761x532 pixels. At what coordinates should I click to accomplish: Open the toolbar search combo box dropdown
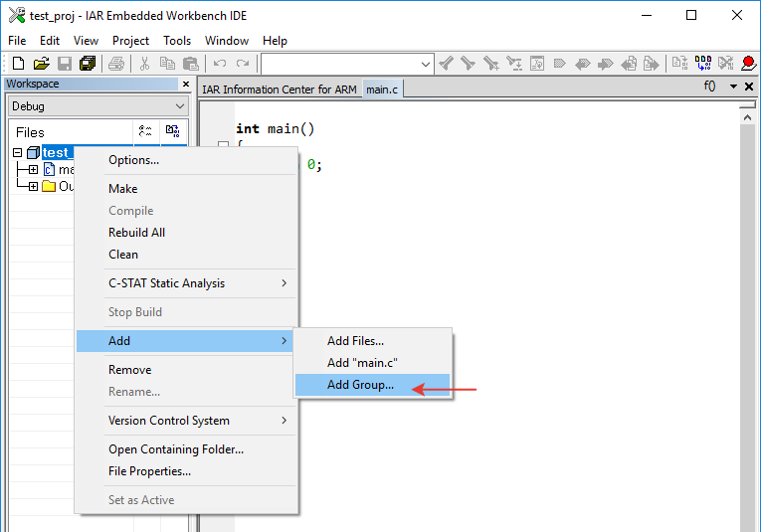tap(426, 64)
